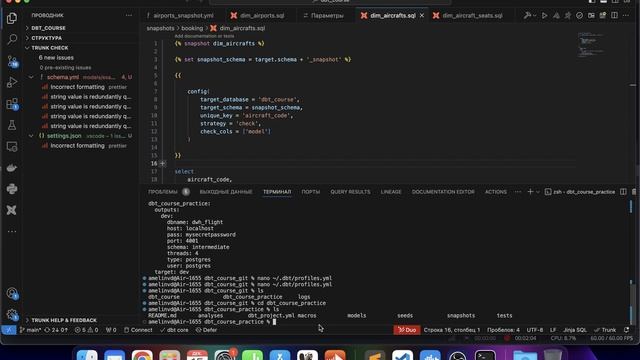Split the editor to the right
Viewport: 640px width, 360px height.
(x=614, y=16)
